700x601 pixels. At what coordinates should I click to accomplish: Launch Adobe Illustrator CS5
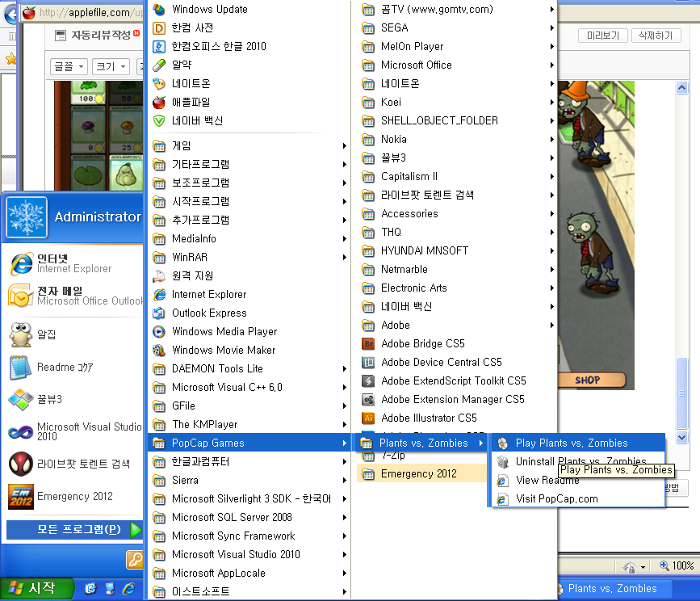point(428,418)
